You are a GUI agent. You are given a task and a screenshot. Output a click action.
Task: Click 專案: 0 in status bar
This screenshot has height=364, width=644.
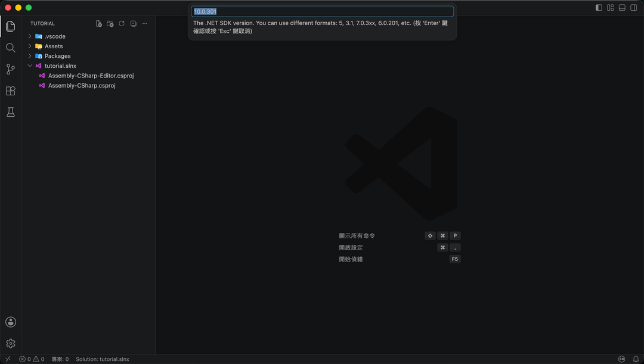click(x=60, y=359)
